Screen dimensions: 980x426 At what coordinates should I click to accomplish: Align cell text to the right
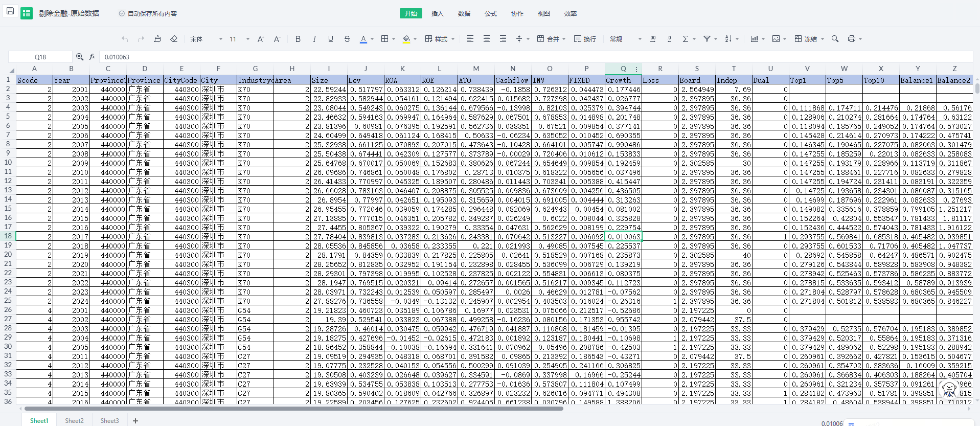coord(503,39)
